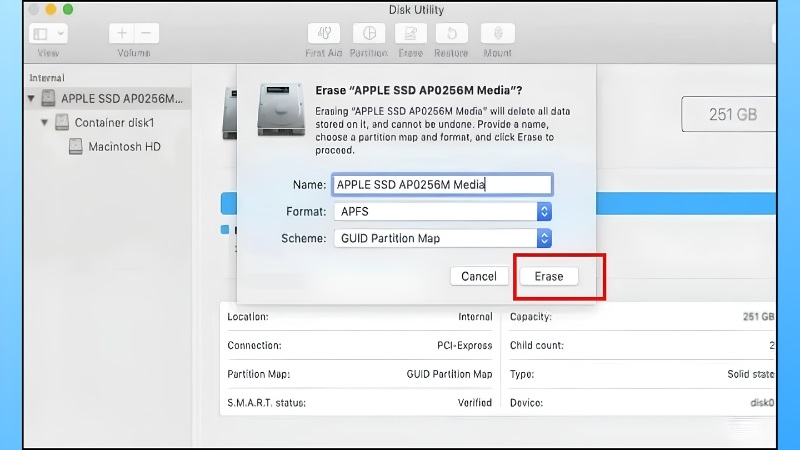Click the Mount toolbar icon

tap(497, 34)
